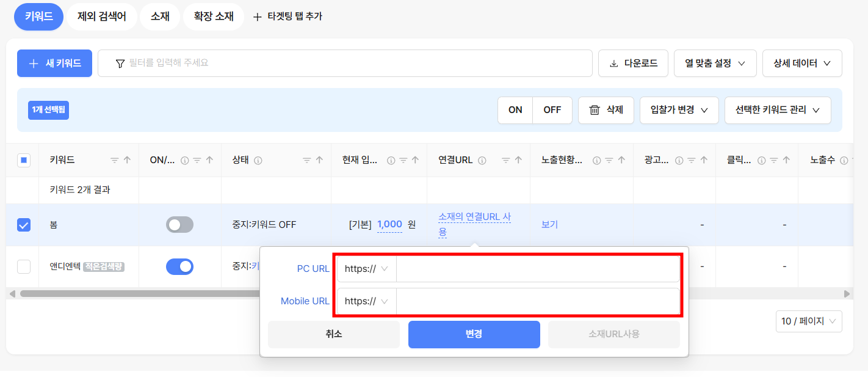868x377 pixels.
Task: Click the 소재URL사용 button
Action: coord(614,334)
